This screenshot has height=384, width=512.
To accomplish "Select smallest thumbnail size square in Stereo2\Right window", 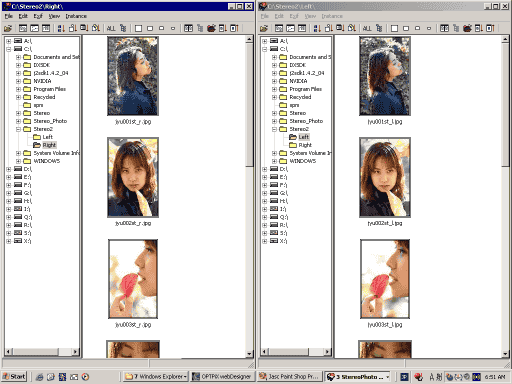I will (x=173, y=28).
